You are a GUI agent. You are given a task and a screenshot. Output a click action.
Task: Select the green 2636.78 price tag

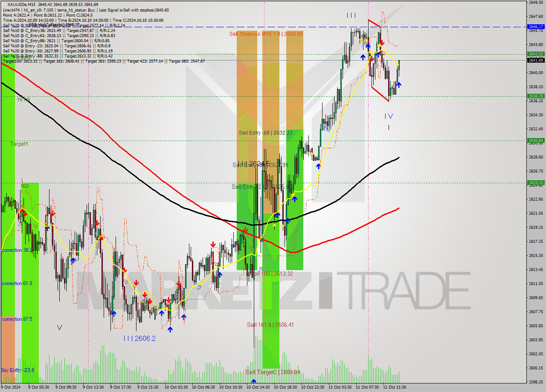(x=536, y=96)
